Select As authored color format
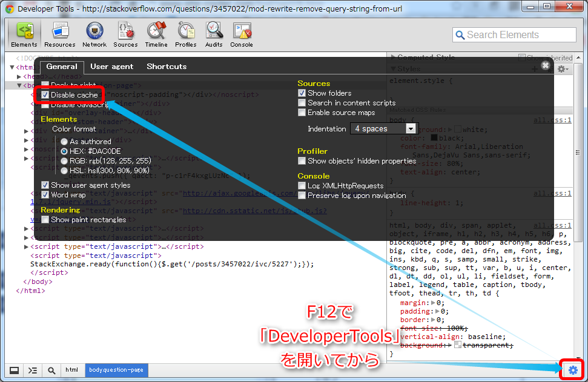The image size is (588, 382). 64,142
